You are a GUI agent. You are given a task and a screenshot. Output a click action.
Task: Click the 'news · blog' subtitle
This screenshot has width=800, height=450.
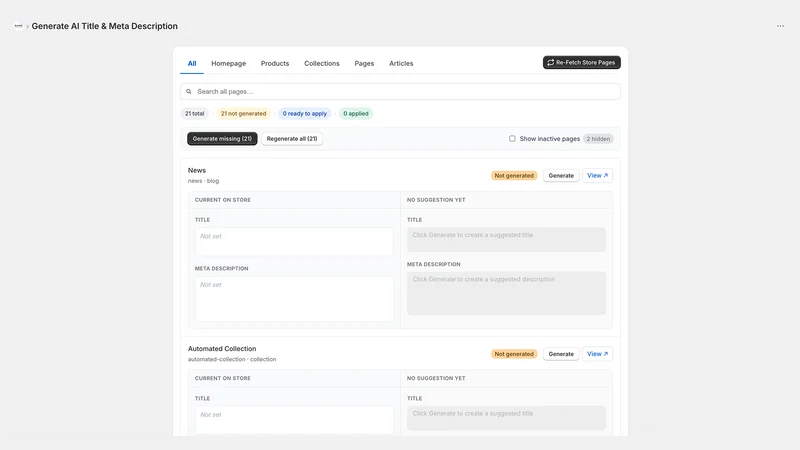203,181
